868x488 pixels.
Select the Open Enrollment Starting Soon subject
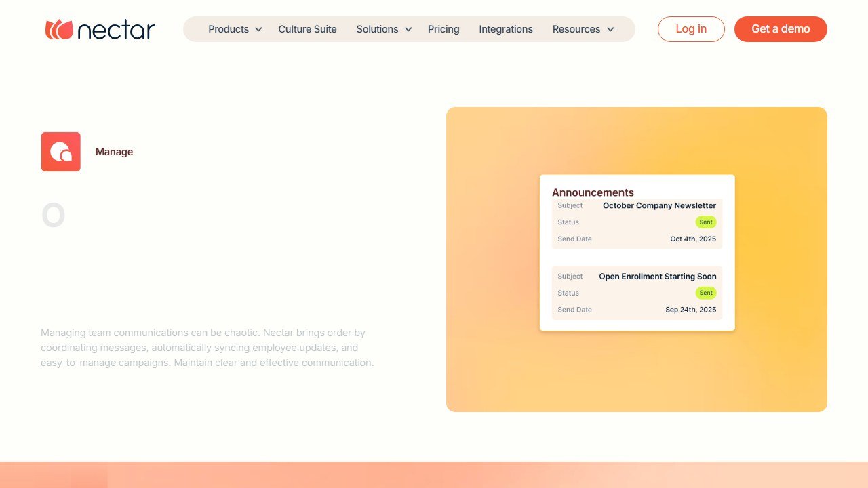pyautogui.click(x=658, y=277)
